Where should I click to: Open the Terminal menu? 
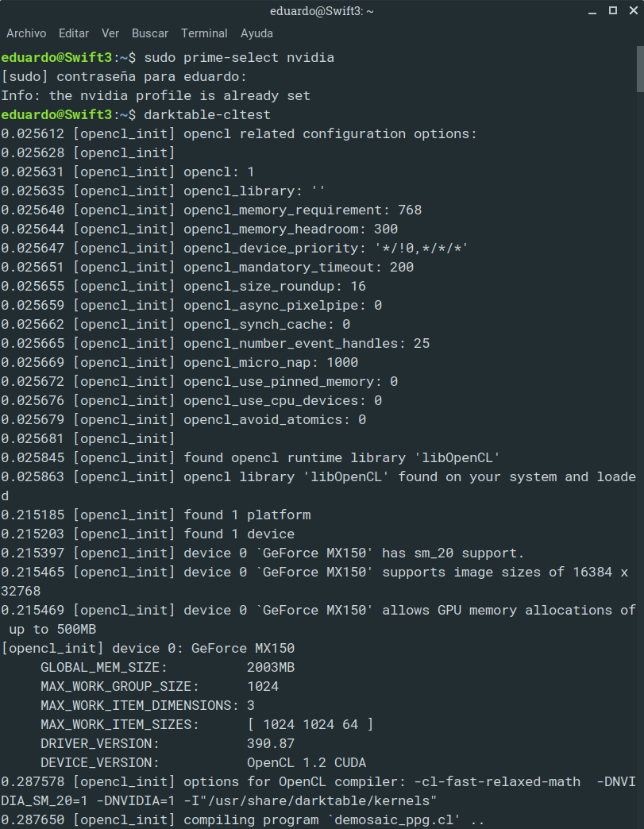[x=204, y=33]
